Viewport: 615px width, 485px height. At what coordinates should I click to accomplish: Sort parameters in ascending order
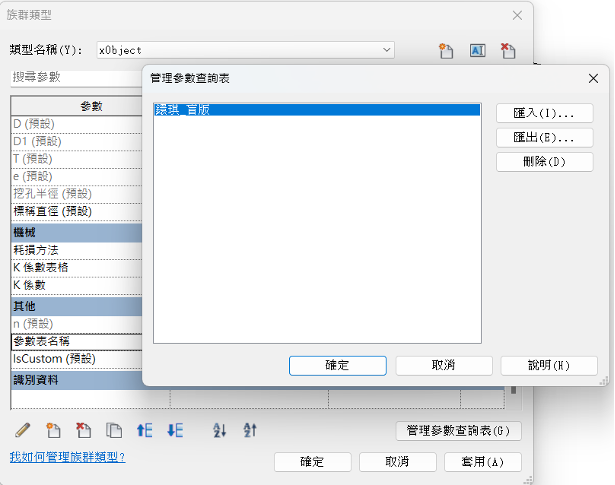[x=221, y=430]
